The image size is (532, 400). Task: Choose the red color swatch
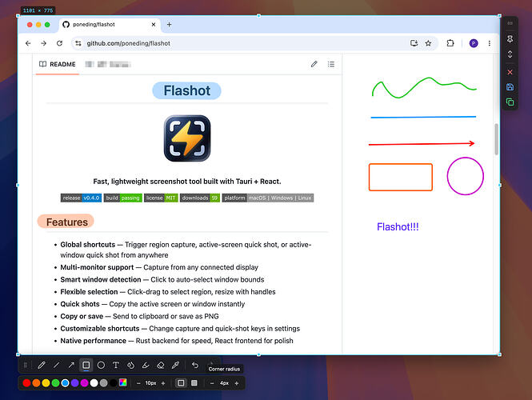click(26, 383)
